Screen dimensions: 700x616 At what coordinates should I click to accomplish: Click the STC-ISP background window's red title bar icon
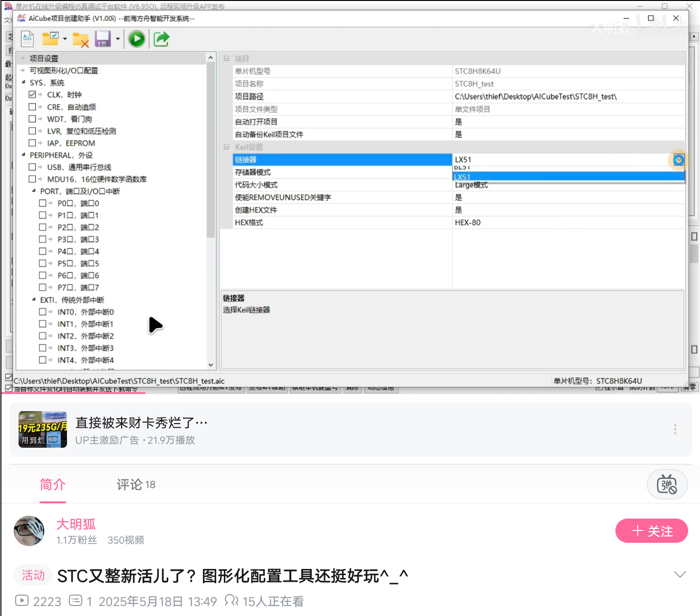(8, 6)
